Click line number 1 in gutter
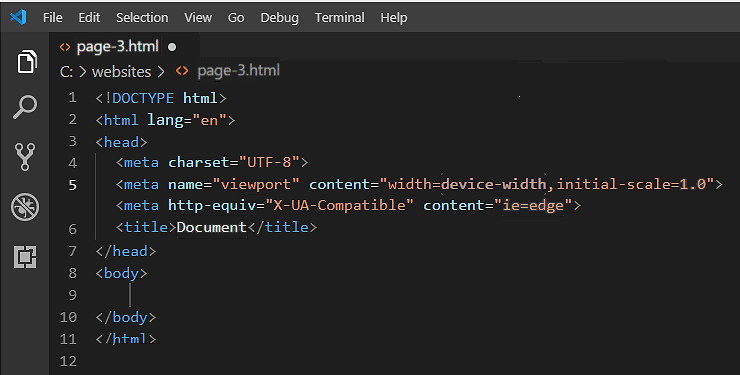740x375 pixels. tap(72, 98)
